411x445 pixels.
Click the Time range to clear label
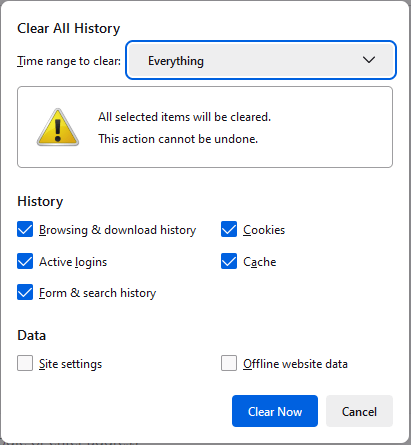(x=69, y=61)
